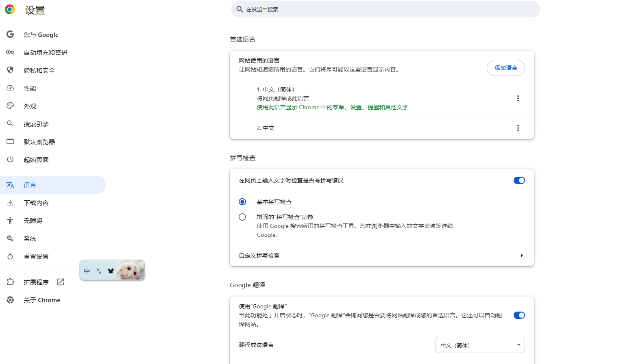Click 设置 page title

click(x=35, y=10)
